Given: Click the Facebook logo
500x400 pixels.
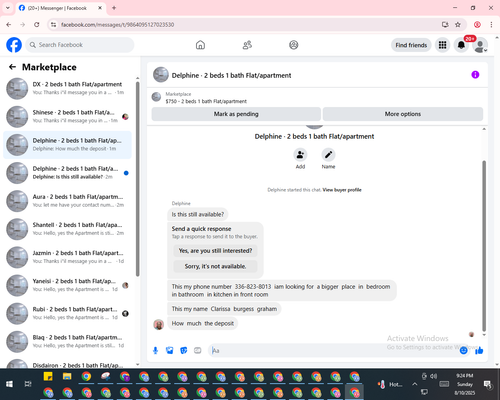Looking at the screenshot, I should coord(14,45).
